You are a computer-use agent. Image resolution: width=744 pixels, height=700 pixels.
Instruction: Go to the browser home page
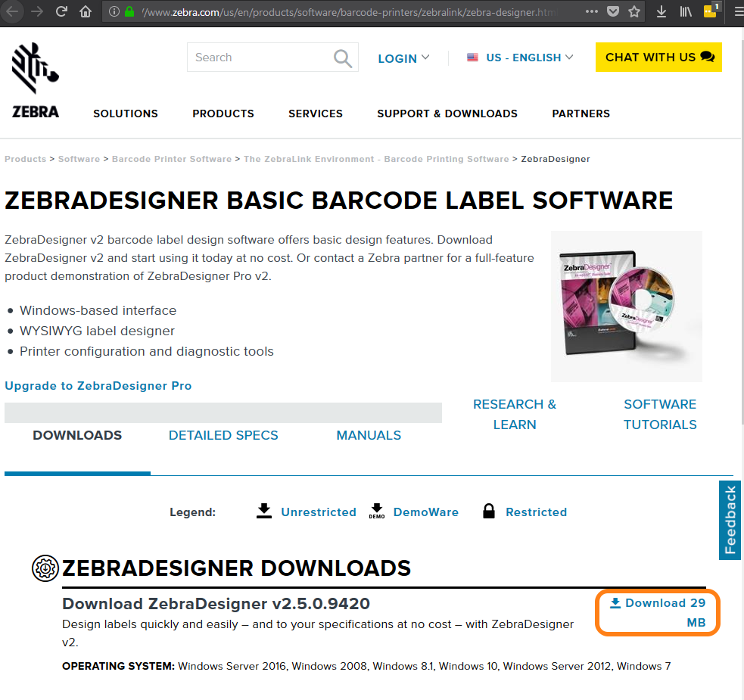click(86, 11)
